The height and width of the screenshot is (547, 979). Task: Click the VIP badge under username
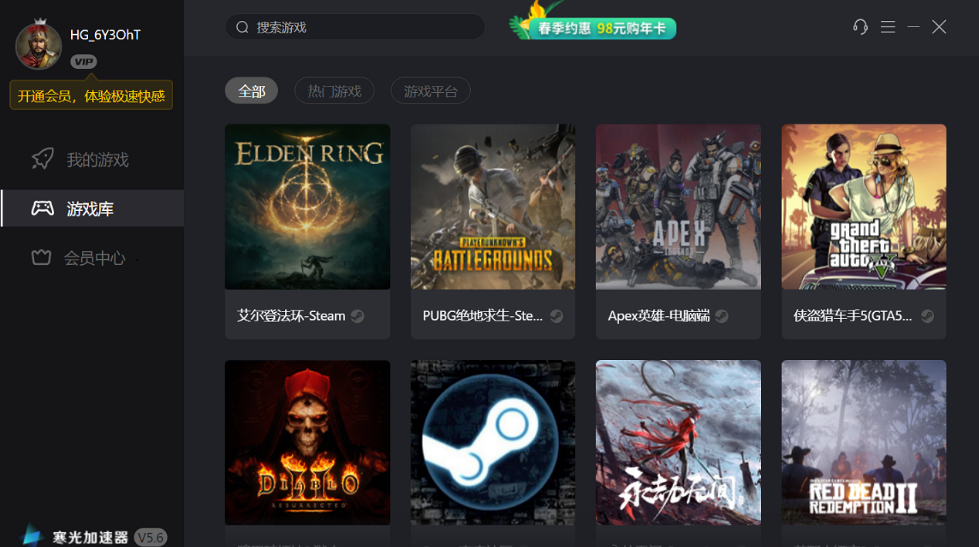(84, 61)
